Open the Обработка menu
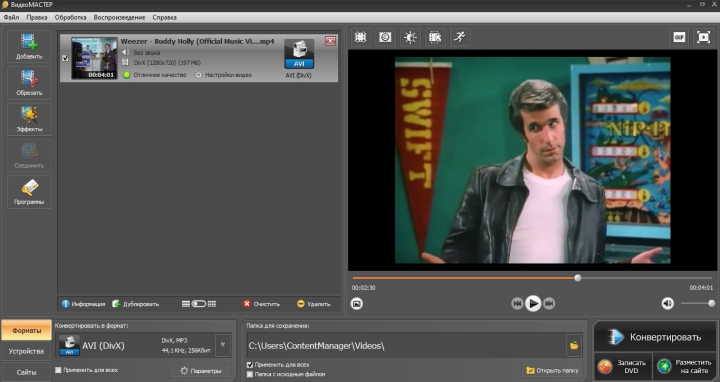The height and width of the screenshot is (382, 720). pos(70,17)
